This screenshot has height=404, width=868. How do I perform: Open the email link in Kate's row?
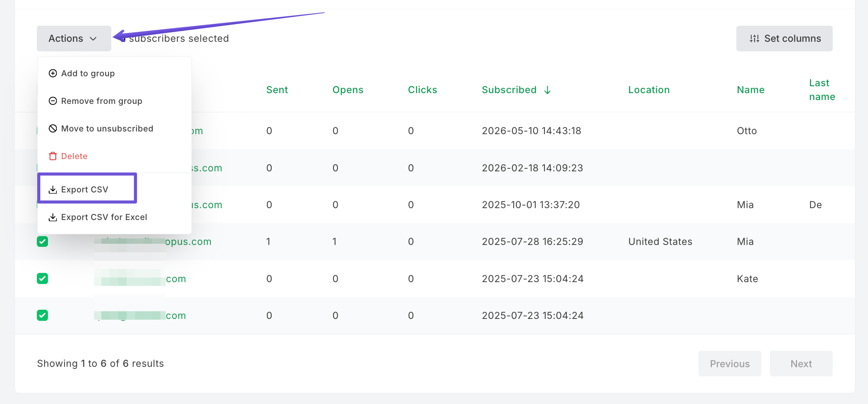pos(140,279)
